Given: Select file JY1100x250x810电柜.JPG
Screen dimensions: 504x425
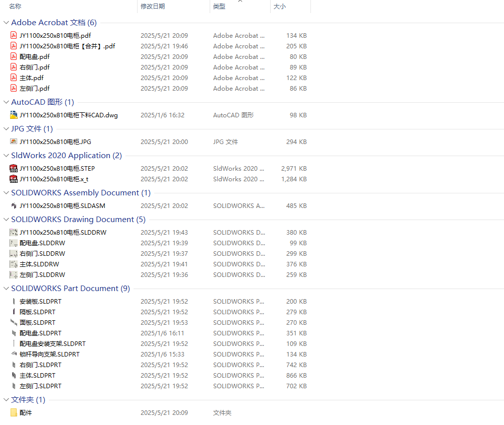Looking at the screenshot, I should [x=55, y=141].
